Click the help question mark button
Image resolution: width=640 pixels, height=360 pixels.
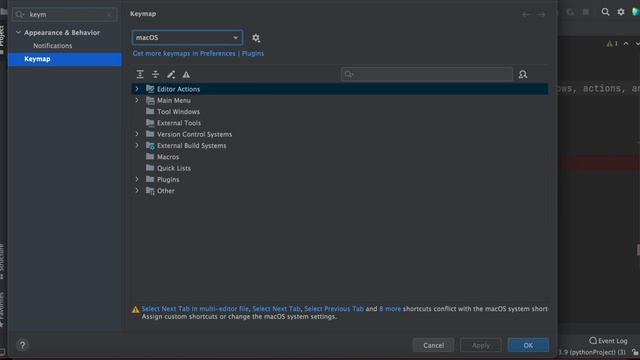point(22,345)
